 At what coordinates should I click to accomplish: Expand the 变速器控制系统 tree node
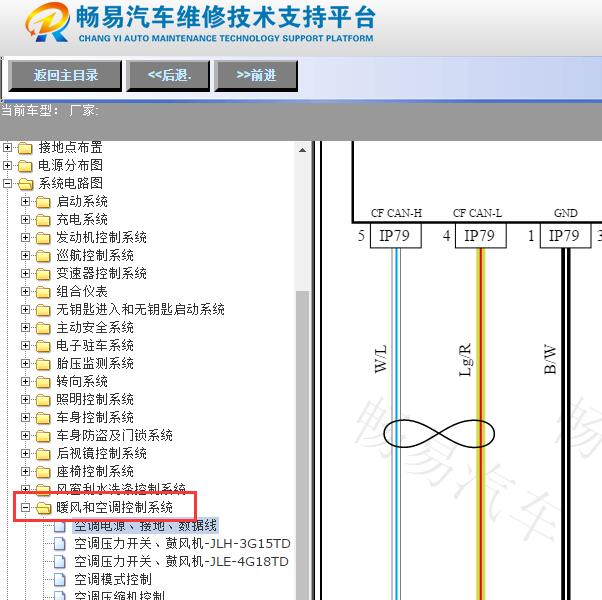tap(25, 273)
